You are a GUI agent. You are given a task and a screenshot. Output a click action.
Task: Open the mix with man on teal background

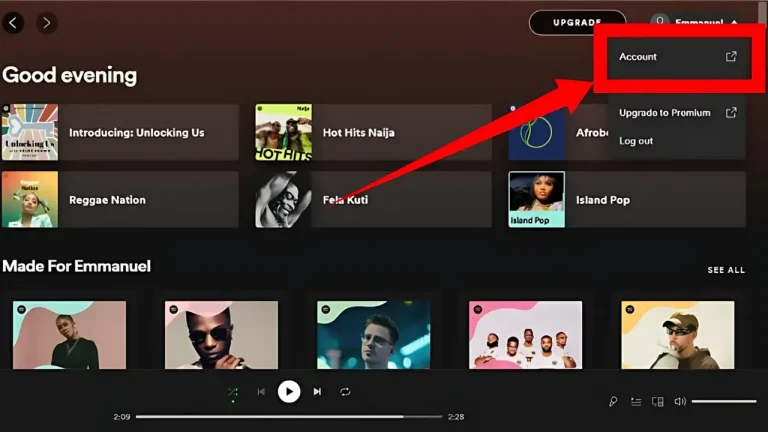click(x=374, y=335)
